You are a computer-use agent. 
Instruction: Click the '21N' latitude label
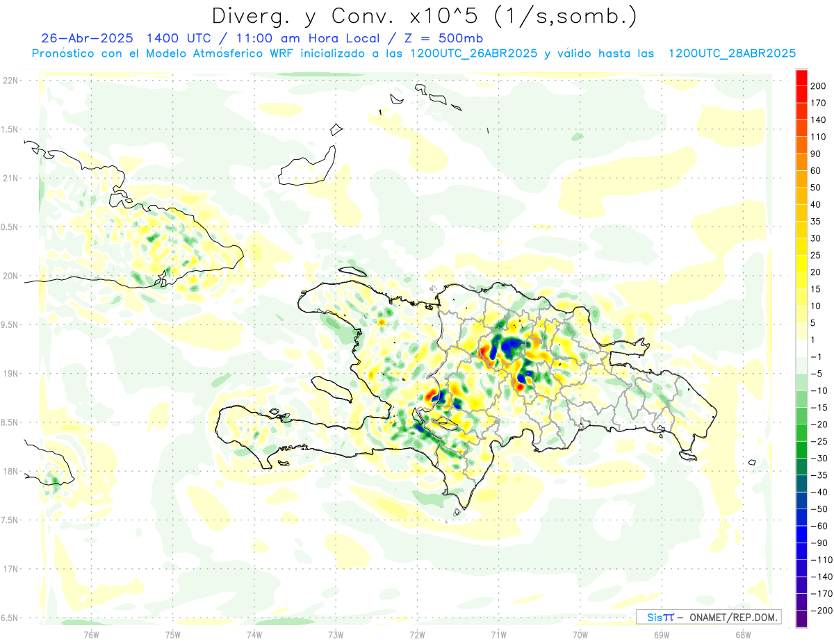pos(12,178)
